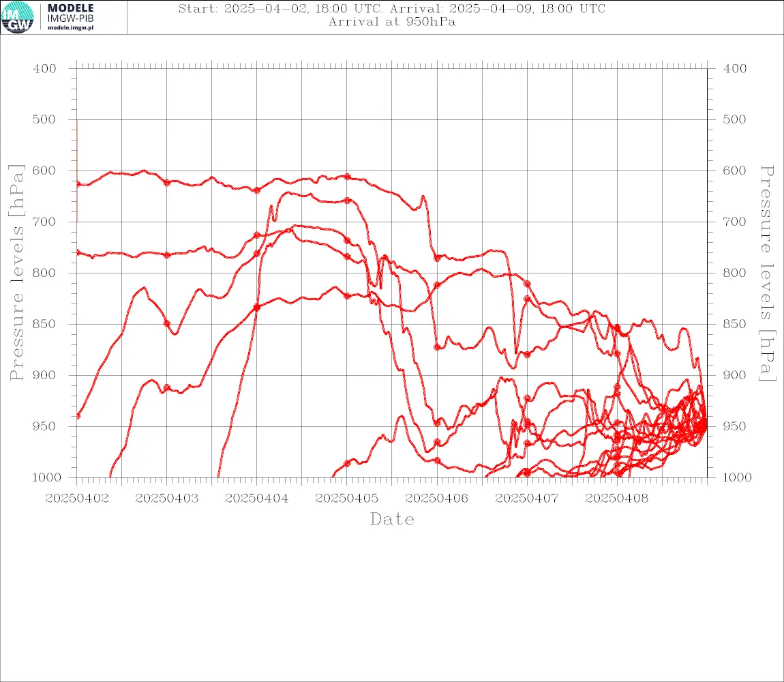Click right y-axis label 900
The width and height of the screenshot is (784, 682).
point(735,375)
